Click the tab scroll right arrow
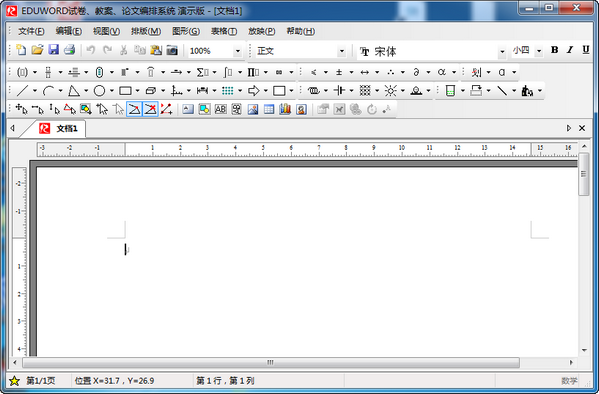Screen dimensions: 599x394 click(569, 128)
